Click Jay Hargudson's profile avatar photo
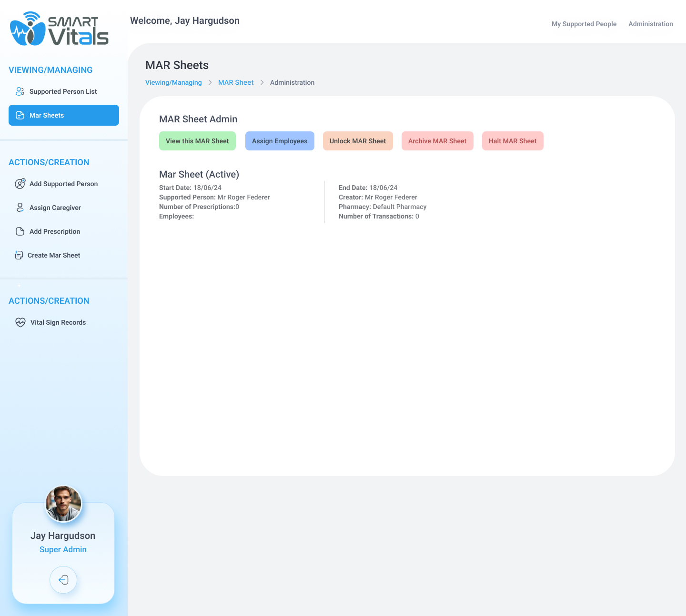 point(63,504)
